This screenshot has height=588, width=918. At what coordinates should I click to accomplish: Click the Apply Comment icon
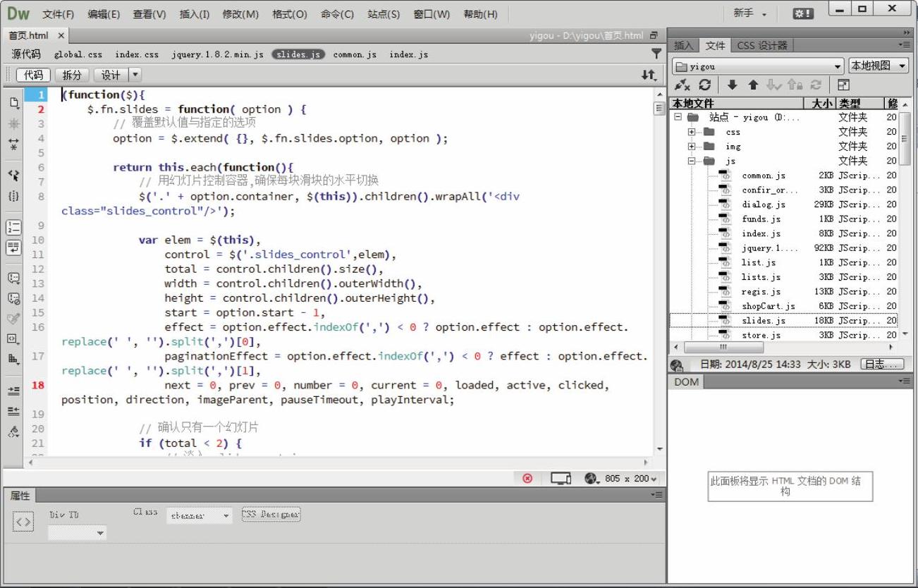pyautogui.click(x=13, y=278)
